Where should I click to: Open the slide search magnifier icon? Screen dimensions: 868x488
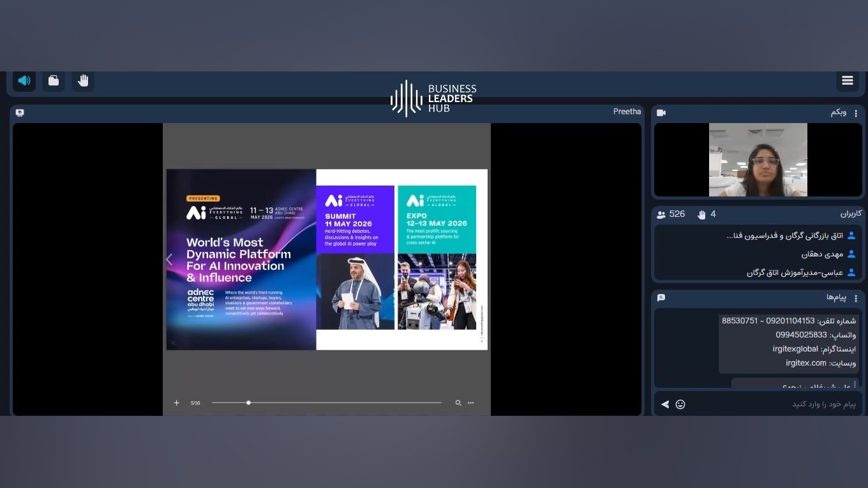458,403
